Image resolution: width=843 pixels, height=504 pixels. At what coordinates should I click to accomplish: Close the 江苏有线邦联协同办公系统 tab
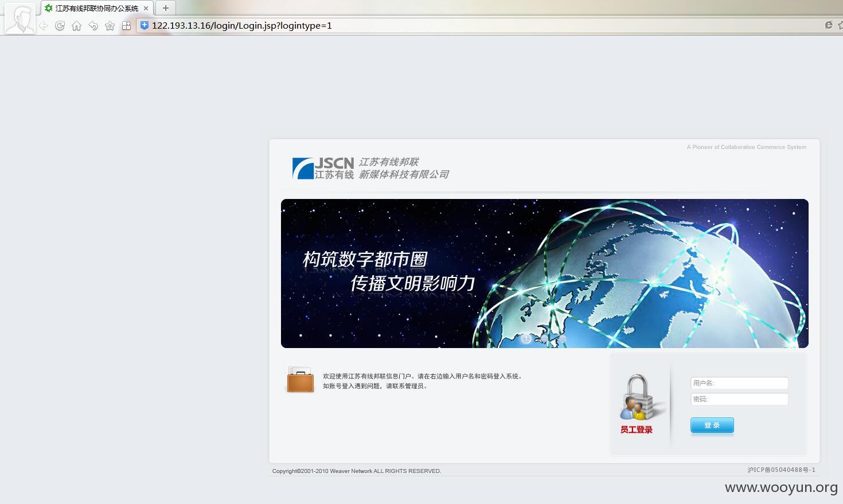(146, 9)
